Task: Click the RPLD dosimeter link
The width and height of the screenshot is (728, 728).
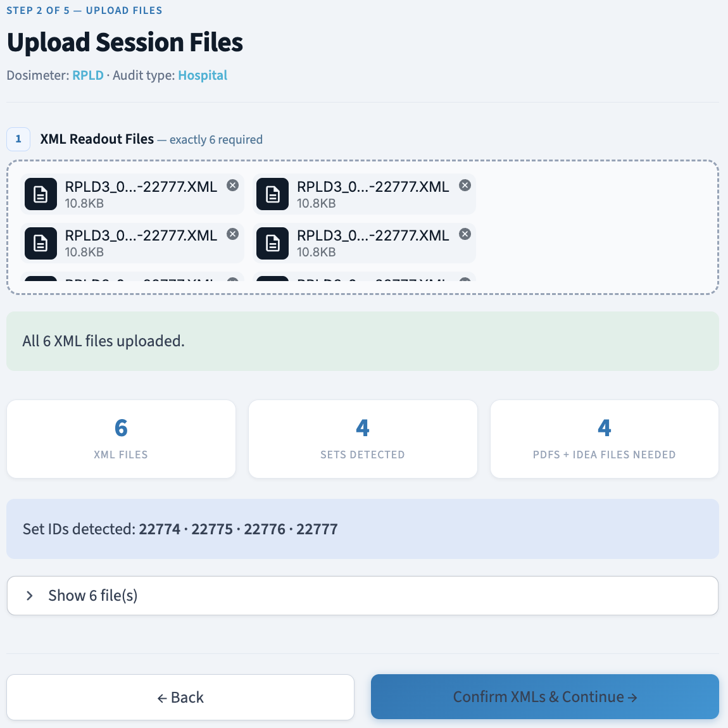Action: pos(88,75)
